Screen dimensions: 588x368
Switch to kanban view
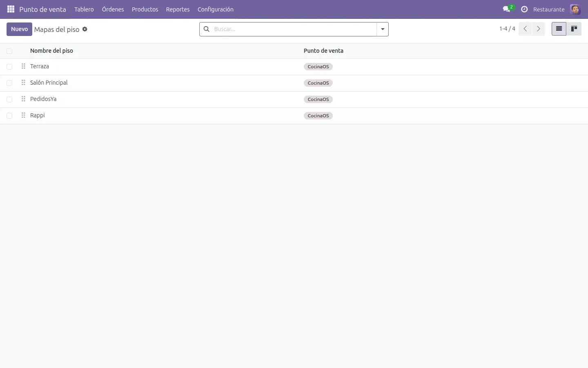(x=574, y=29)
